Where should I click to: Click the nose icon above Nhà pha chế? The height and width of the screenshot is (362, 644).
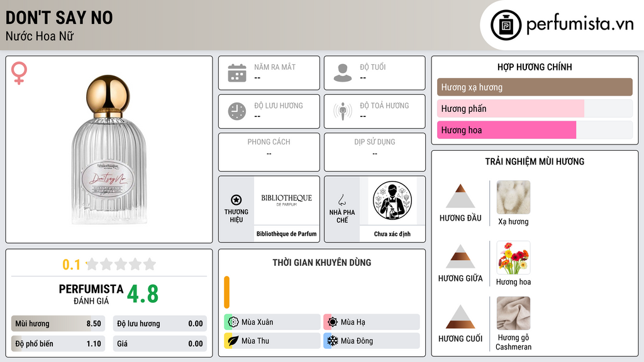[x=341, y=200]
